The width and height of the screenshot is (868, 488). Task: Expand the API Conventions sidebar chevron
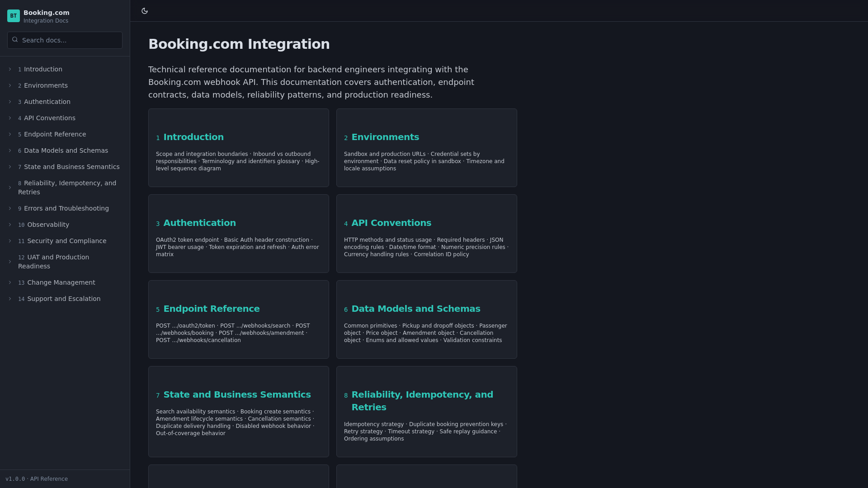coord(10,118)
